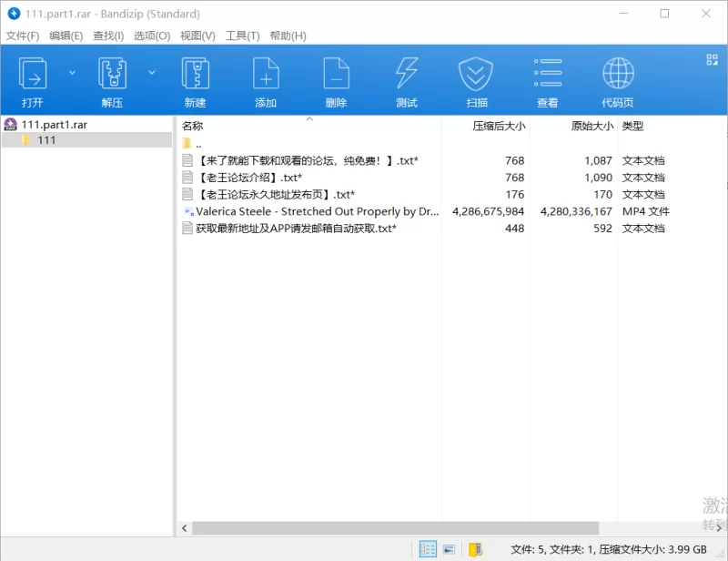
Task: Select 111.part1.rar in the tree
Action: (55, 125)
